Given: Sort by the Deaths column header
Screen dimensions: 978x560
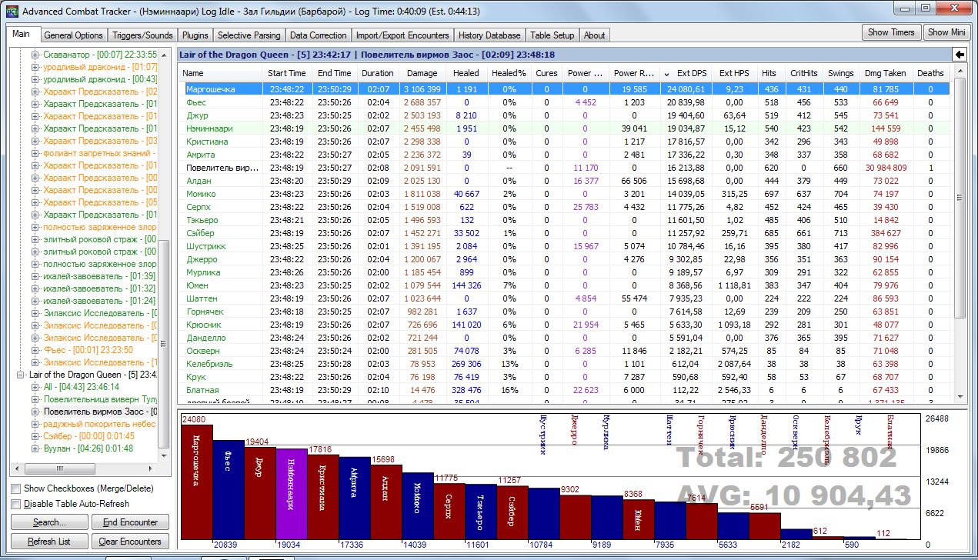Looking at the screenshot, I should pos(930,73).
